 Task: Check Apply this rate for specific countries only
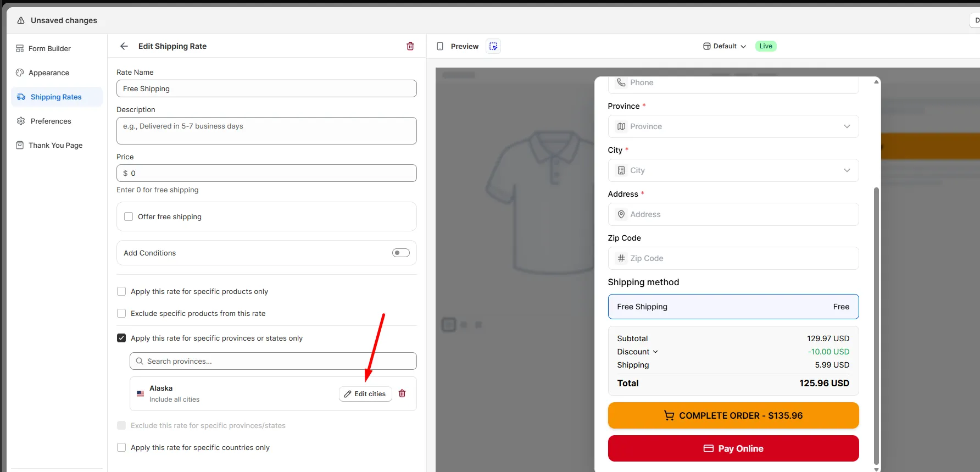point(121,447)
